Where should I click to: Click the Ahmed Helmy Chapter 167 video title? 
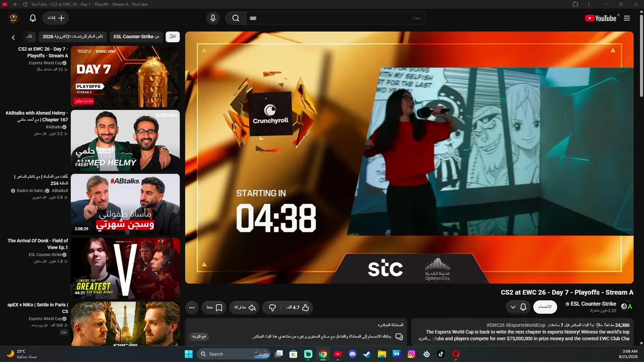tap(36, 116)
